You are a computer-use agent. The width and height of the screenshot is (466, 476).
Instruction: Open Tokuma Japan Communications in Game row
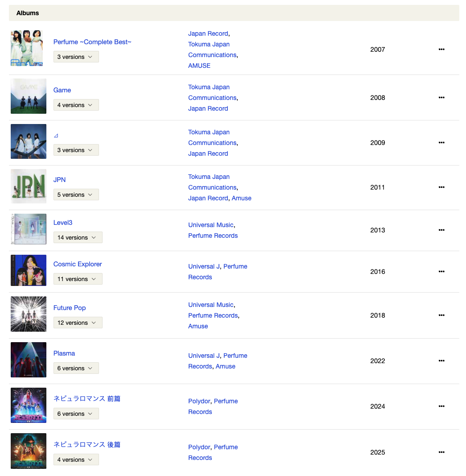click(212, 92)
